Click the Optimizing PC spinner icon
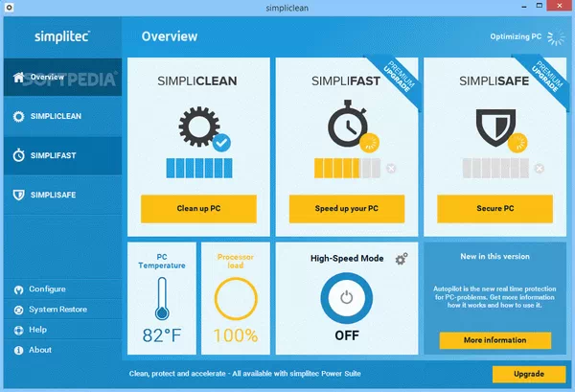This screenshot has width=575, height=392. coord(556,37)
